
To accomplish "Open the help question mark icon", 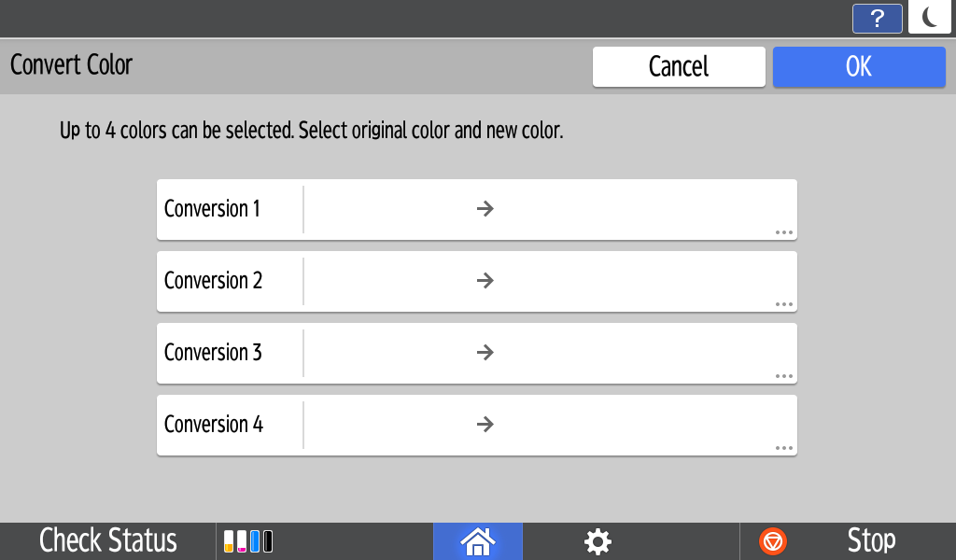I will pyautogui.click(x=877, y=19).
